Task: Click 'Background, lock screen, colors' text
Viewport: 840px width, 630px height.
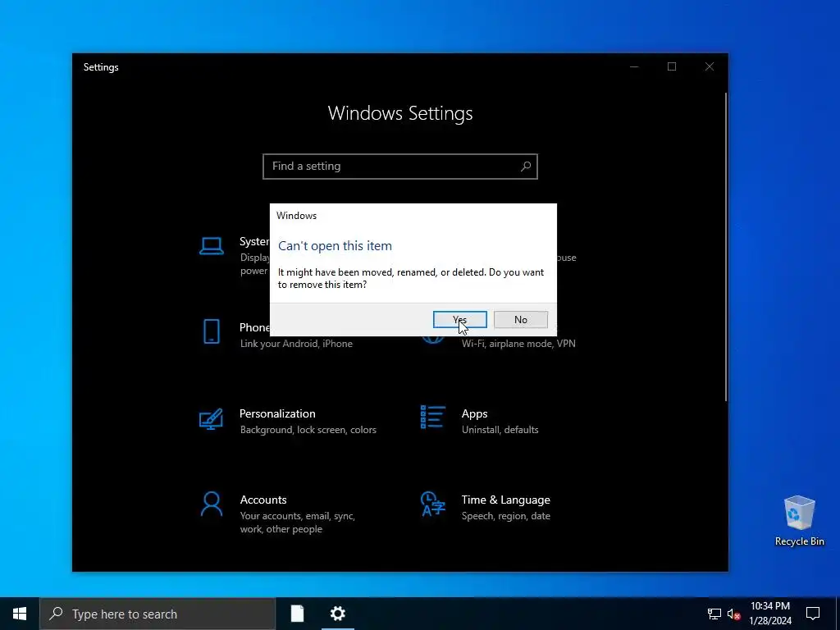Action: [x=308, y=430]
